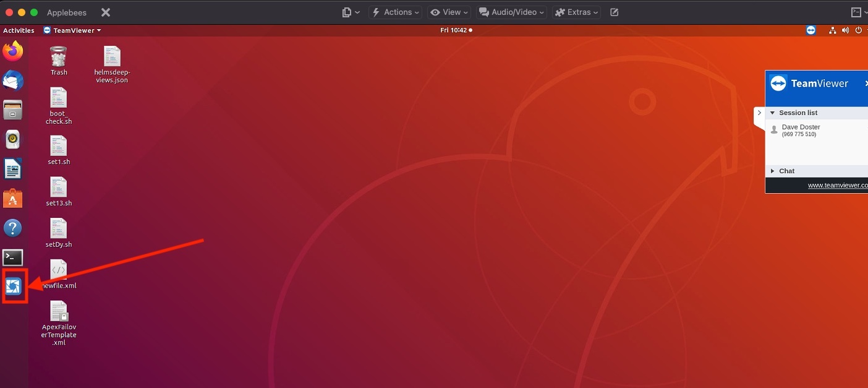
Task: Launch Firefox from the dock
Action: (13, 52)
